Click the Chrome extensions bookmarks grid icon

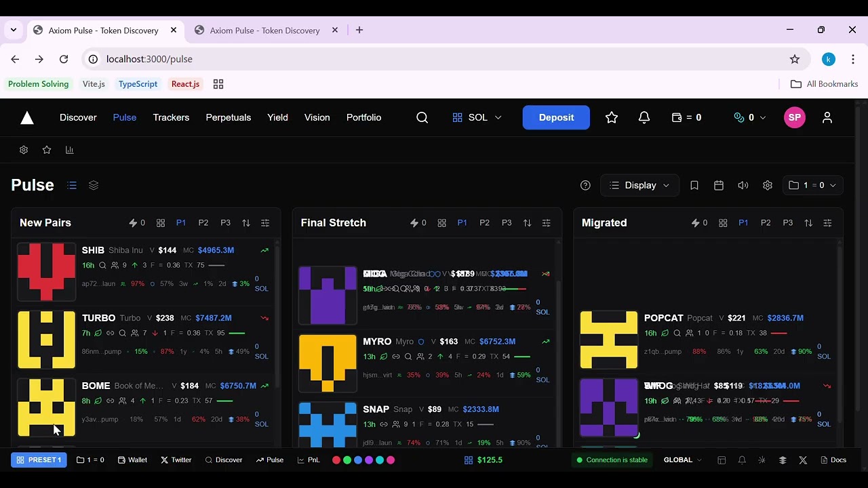218,84
